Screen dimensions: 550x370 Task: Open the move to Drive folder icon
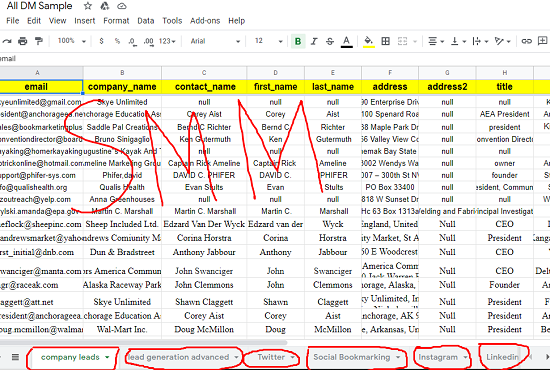click(105, 6)
